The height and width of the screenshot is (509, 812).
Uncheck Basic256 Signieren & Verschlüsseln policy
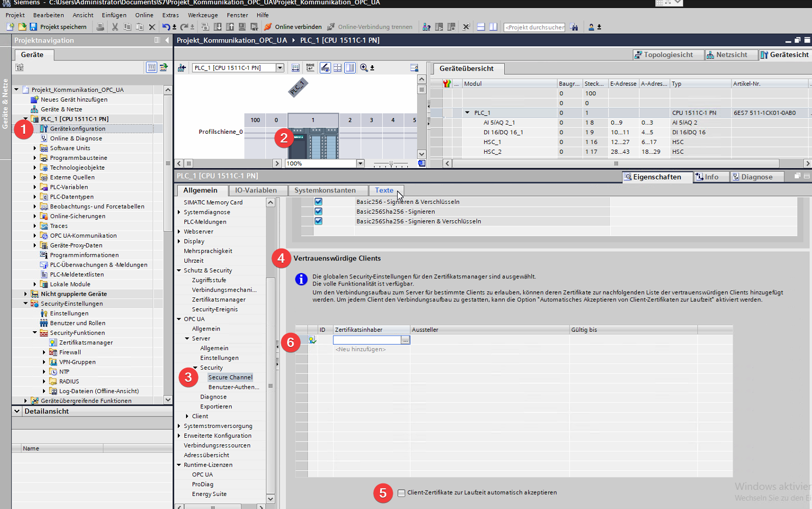tap(318, 202)
